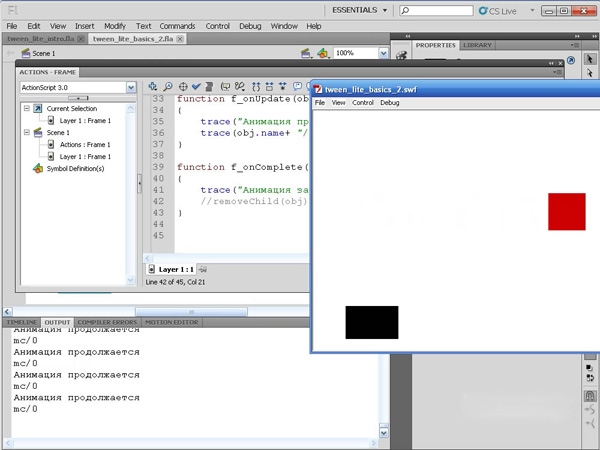Image resolution: width=600 pixels, height=450 pixels.
Task: Click the Check syntax checkmark icon
Action: point(196,87)
